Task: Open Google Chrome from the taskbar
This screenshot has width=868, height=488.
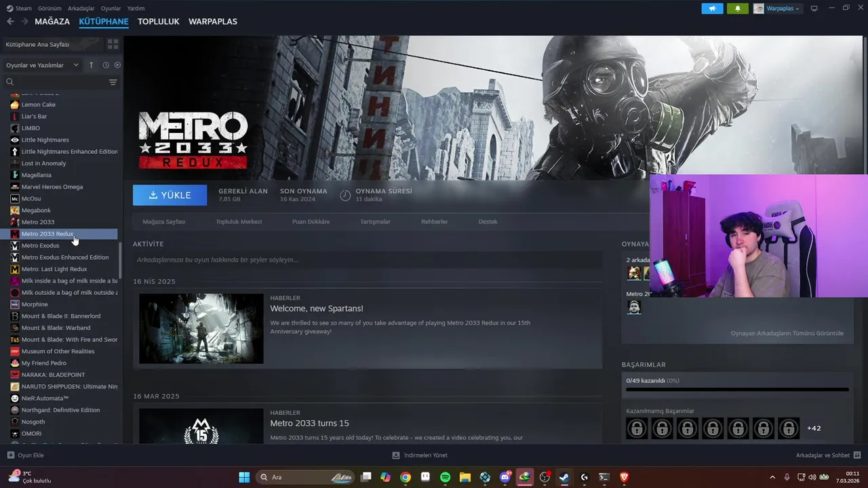Action: tap(405, 477)
